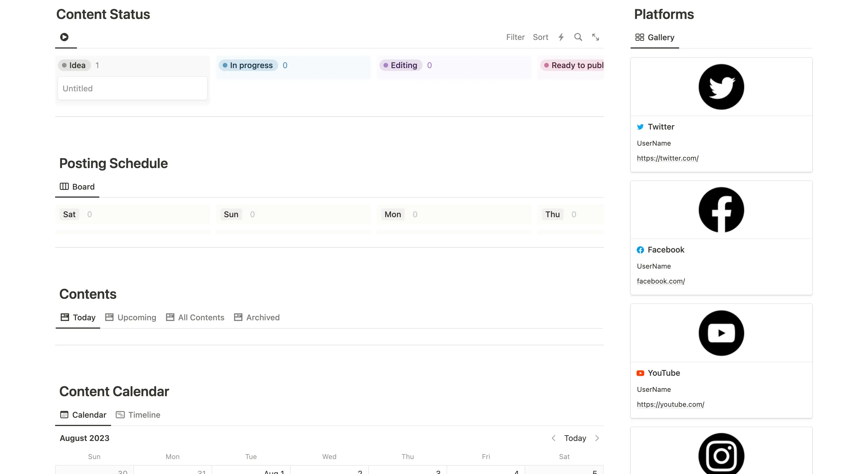Click the Today button in Content Calendar
Image resolution: width=868 pixels, height=474 pixels.
[576, 438]
